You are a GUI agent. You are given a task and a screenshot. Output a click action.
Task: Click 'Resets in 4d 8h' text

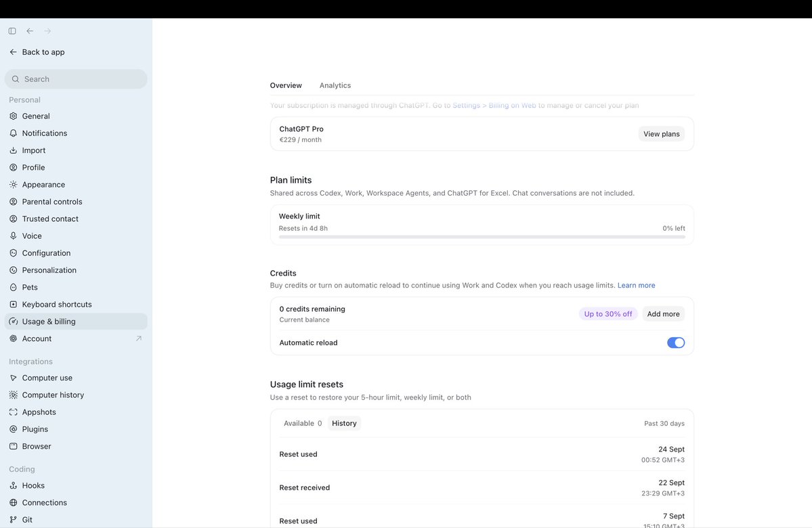303,228
